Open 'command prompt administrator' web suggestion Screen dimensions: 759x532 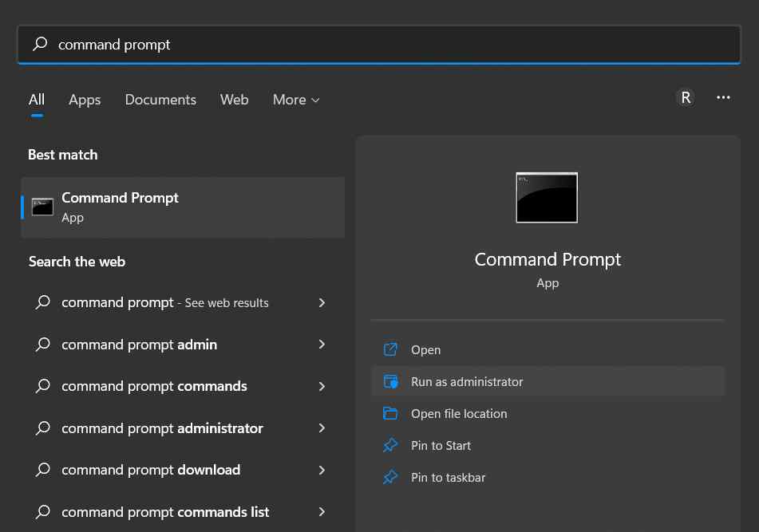click(x=183, y=428)
